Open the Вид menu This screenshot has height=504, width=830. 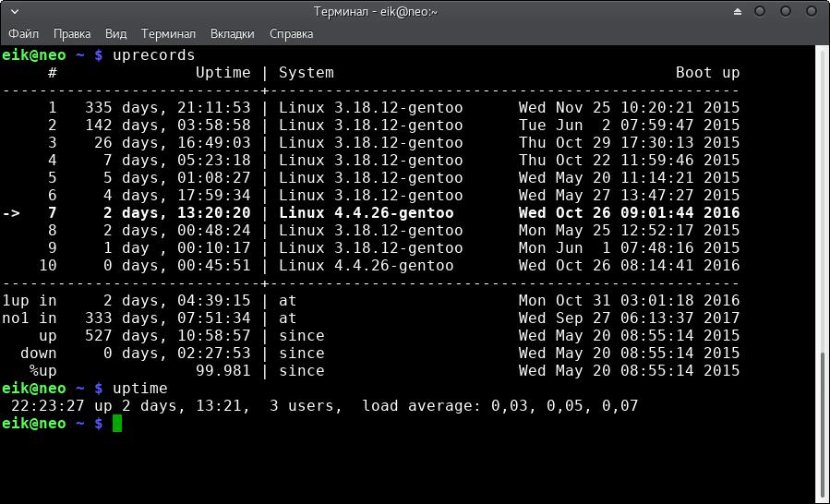click(115, 34)
